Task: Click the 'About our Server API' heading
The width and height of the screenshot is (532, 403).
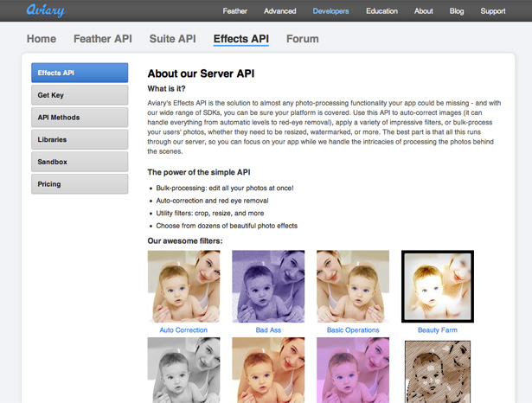Action: 201,74
